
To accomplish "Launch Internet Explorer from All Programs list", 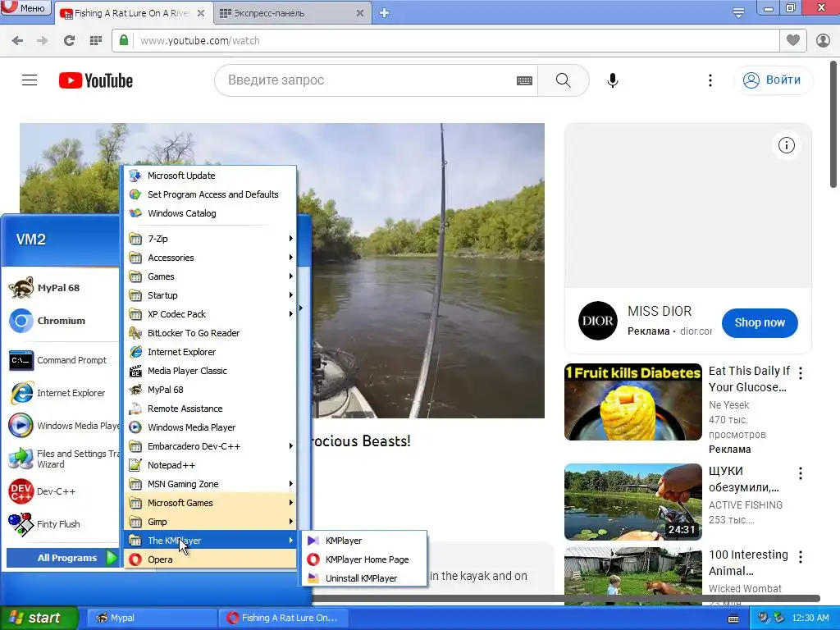I will pyautogui.click(x=210, y=352).
